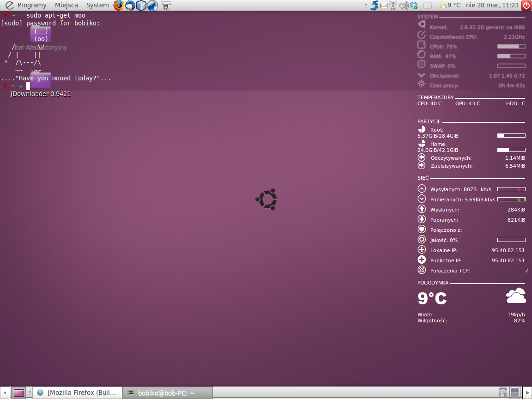
Task: Click the blue swirl tray icon
Action: 374,6
